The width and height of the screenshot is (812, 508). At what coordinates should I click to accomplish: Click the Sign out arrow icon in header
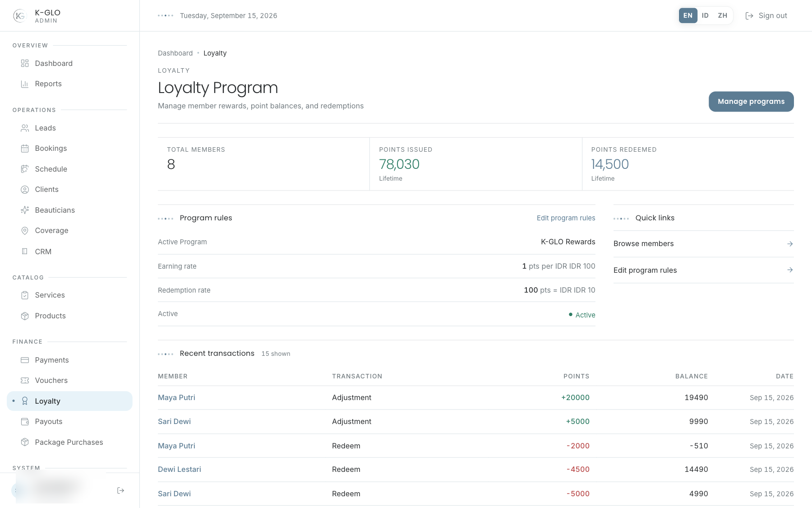749,16
